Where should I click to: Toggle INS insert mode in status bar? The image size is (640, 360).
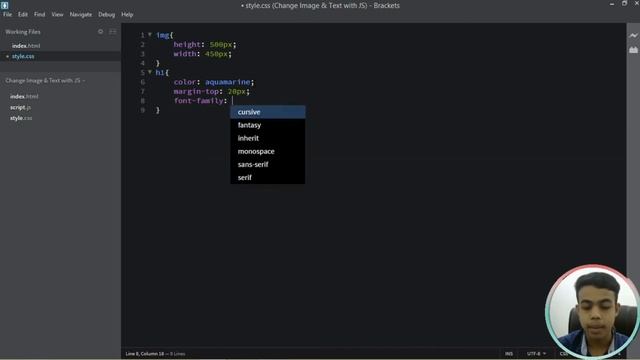pyautogui.click(x=509, y=353)
